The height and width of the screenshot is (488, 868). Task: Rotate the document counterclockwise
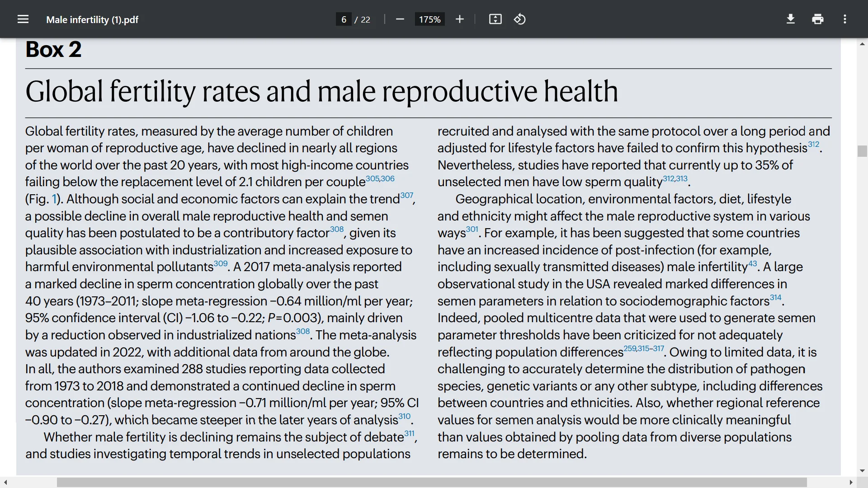pyautogui.click(x=519, y=19)
